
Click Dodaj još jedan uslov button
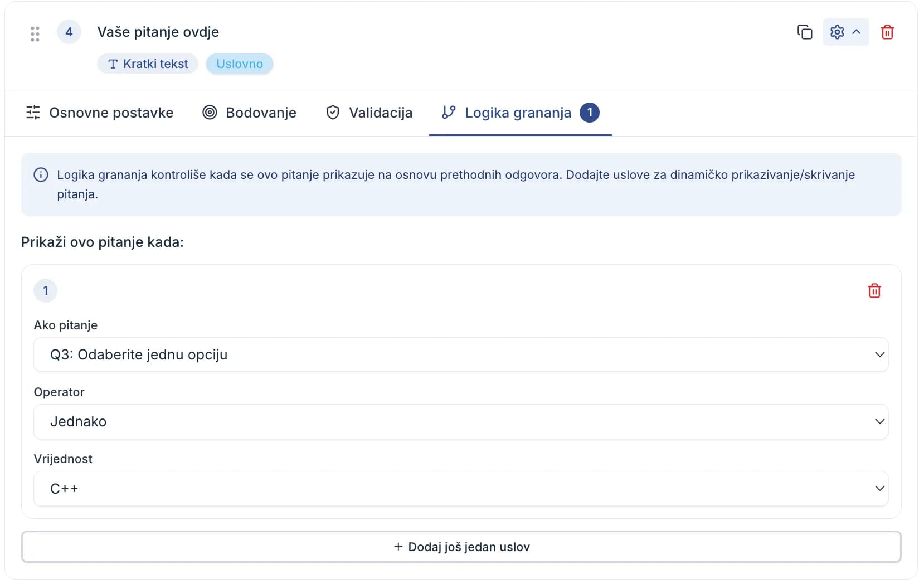pyautogui.click(x=461, y=547)
